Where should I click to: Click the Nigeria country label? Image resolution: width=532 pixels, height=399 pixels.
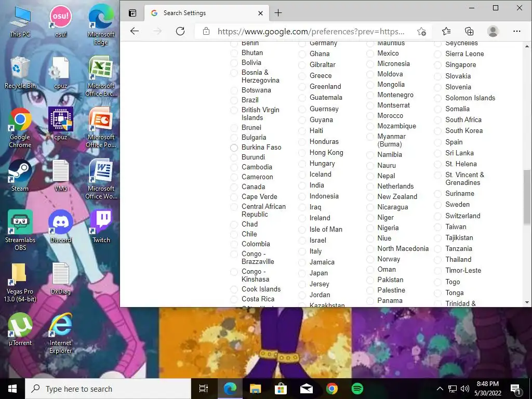point(388,228)
